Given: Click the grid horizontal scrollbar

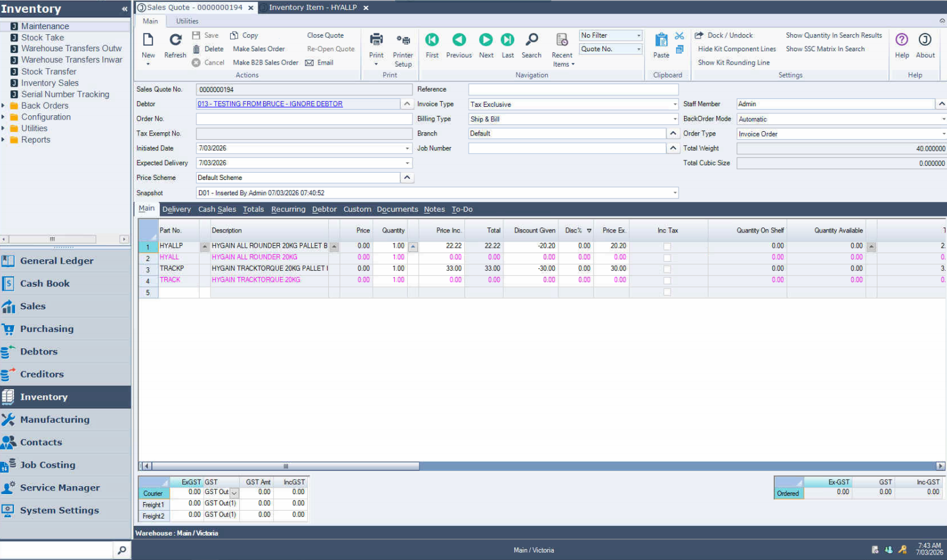Looking at the screenshot, I should 286,466.
